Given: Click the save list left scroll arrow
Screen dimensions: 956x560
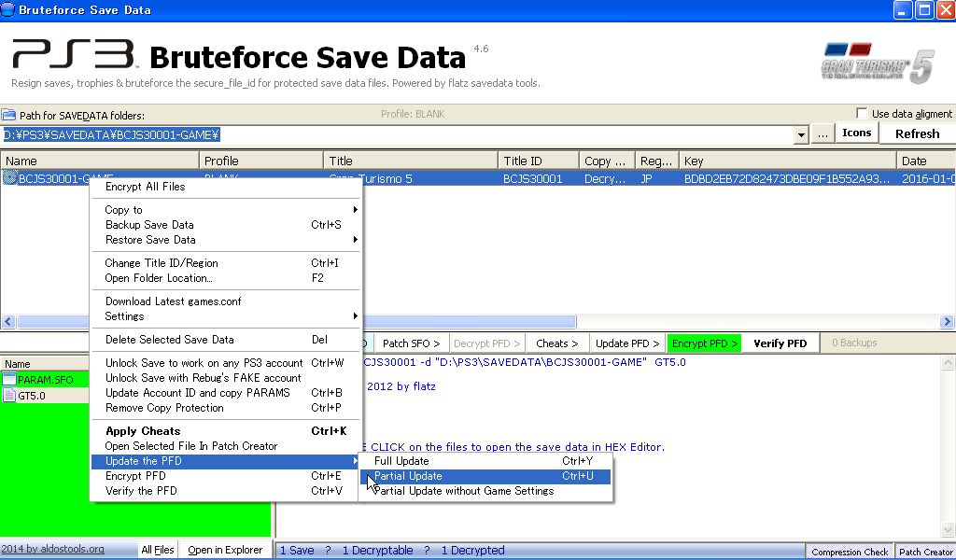Looking at the screenshot, I should [7, 321].
